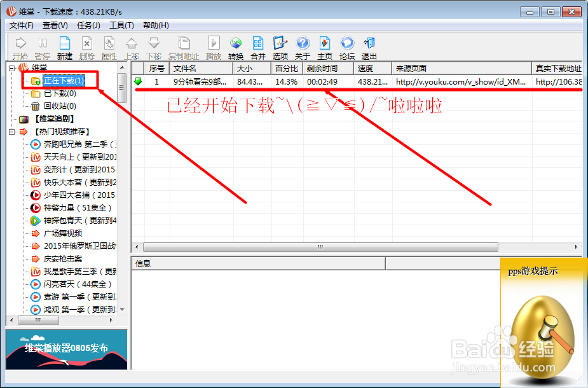Open the 帮助(H) menu

(156, 25)
